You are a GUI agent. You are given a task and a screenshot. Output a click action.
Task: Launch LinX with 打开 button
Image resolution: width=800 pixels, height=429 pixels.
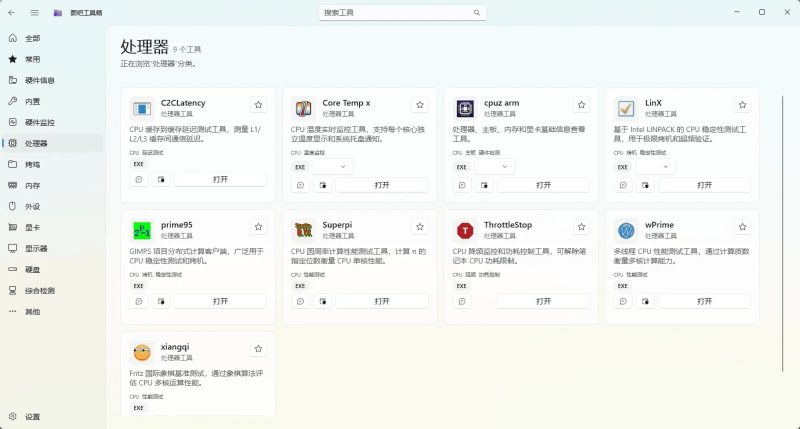click(x=705, y=185)
